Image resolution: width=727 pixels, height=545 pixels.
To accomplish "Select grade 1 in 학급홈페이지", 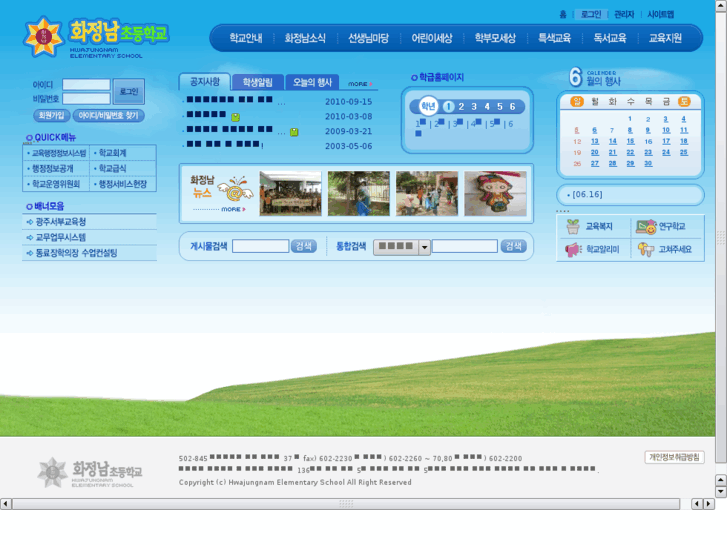I will click(x=448, y=107).
